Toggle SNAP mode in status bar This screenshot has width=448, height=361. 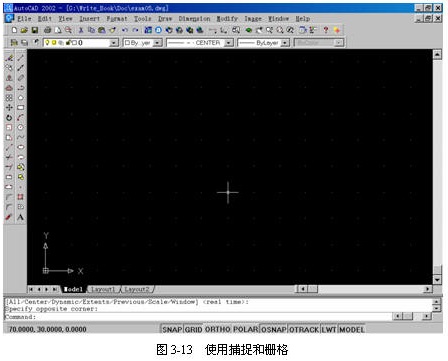[x=172, y=329]
